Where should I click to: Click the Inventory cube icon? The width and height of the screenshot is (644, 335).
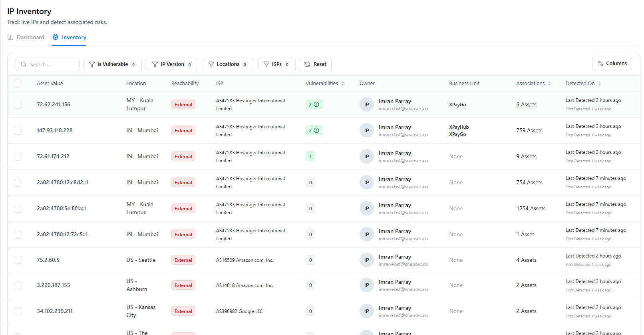(56, 37)
